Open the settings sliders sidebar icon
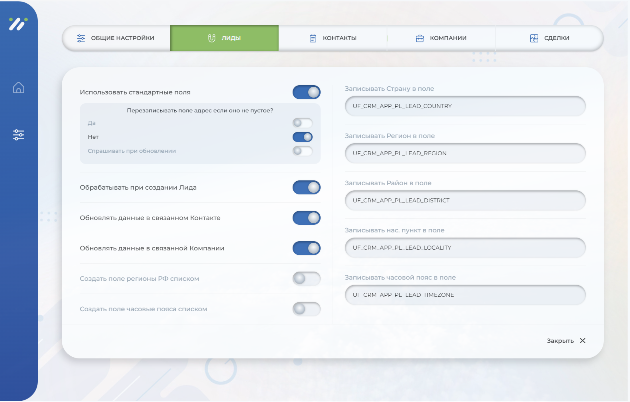630x402 pixels. (x=18, y=135)
